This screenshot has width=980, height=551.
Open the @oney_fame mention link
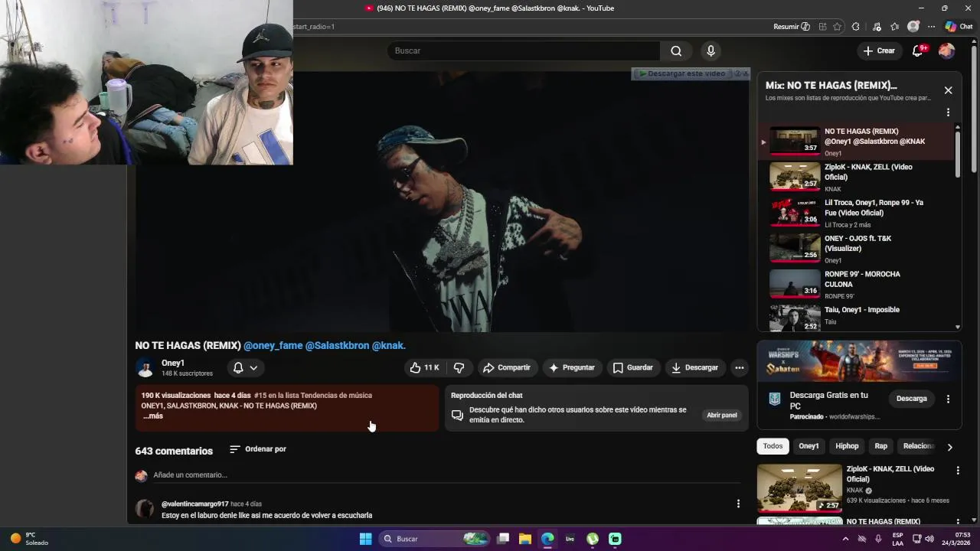pyautogui.click(x=273, y=346)
